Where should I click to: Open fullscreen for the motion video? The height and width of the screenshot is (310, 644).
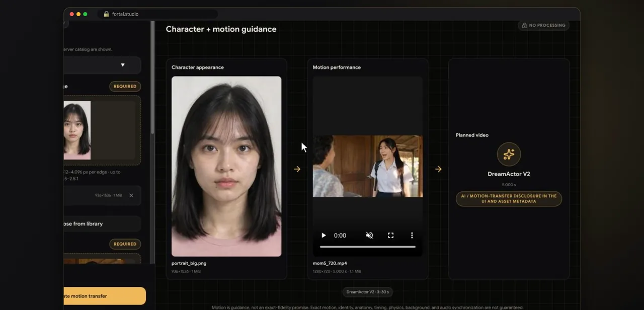point(390,236)
